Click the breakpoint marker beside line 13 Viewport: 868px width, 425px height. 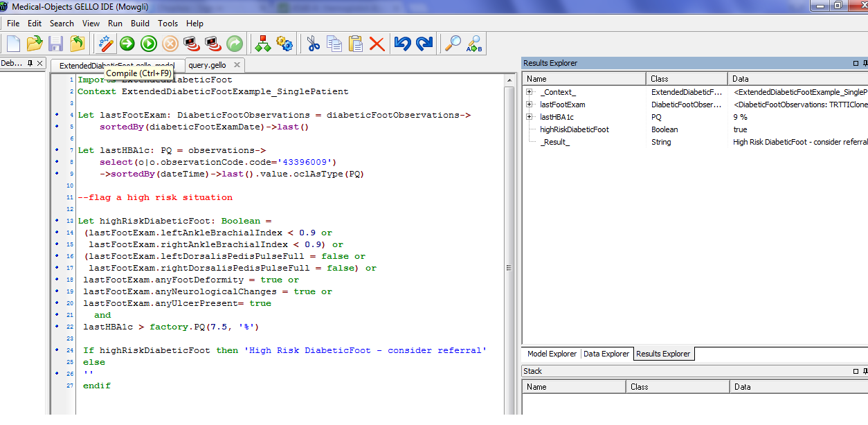click(x=57, y=221)
